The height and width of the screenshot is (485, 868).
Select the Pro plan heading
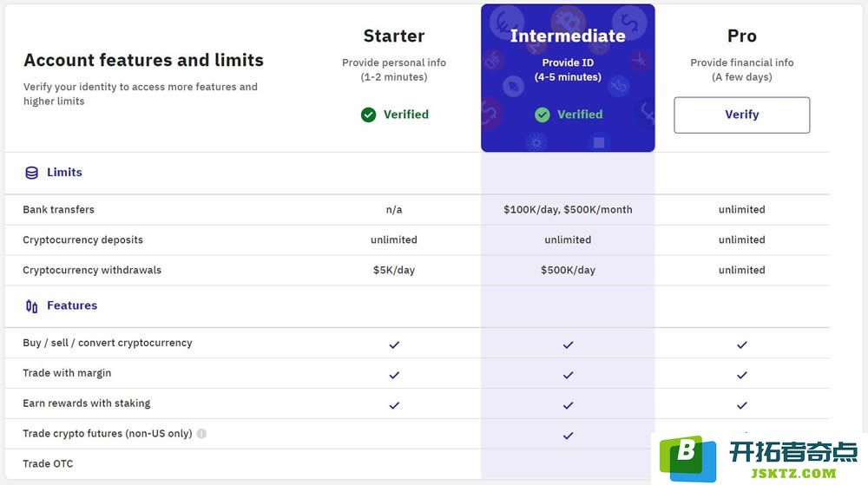pos(742,36)
